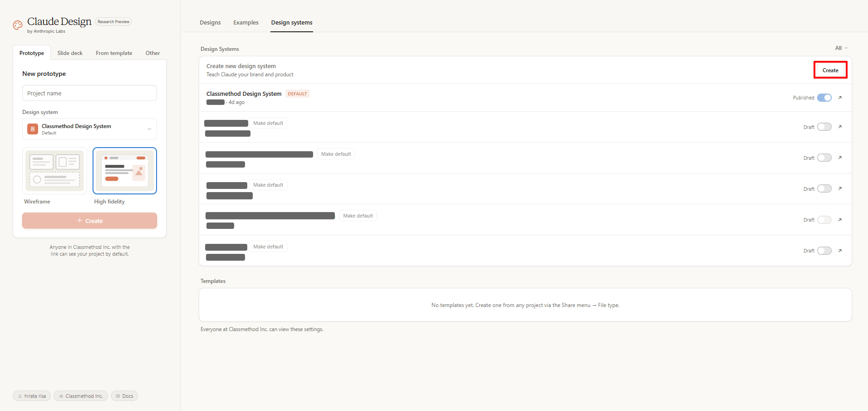The image size is (868, 411).
Task: Open the hirata risa account chip
Action: point(32,396)
